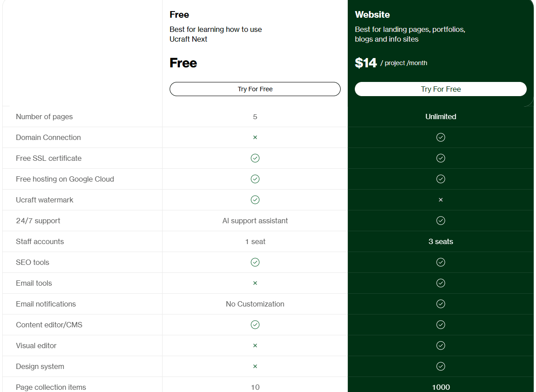Click the Ucraft watermark row label
The height and width of the screenshot is (392, 536).
pyautogui.click(x=45, y=200)
